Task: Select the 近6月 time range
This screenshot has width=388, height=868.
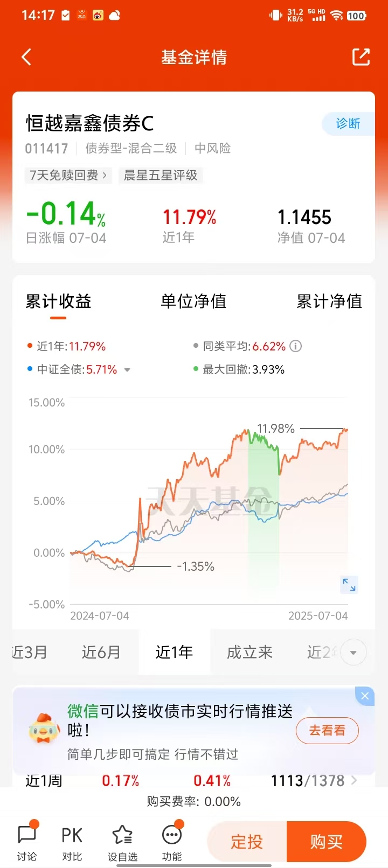Action: click(101, 652)
